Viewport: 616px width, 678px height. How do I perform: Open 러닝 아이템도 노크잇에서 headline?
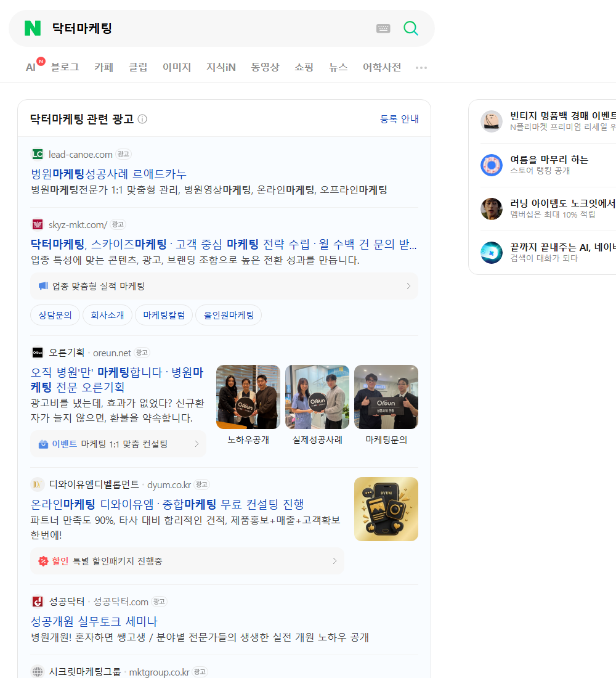[x=563, y=203]
